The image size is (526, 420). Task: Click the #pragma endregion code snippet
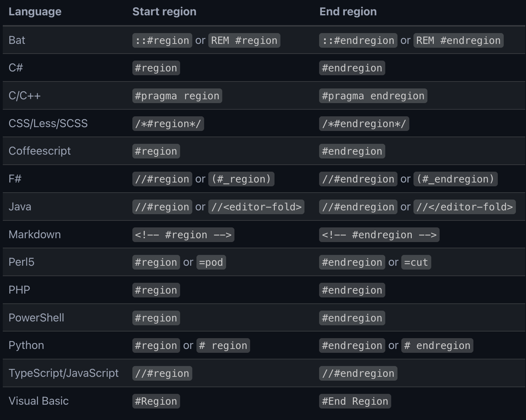(x=373, y=96)
